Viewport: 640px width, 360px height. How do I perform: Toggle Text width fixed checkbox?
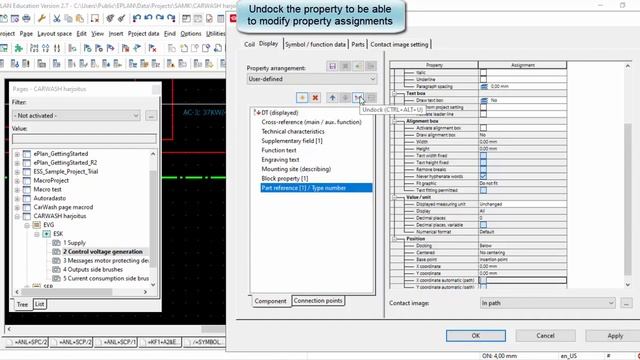click(x=483, y=156)
